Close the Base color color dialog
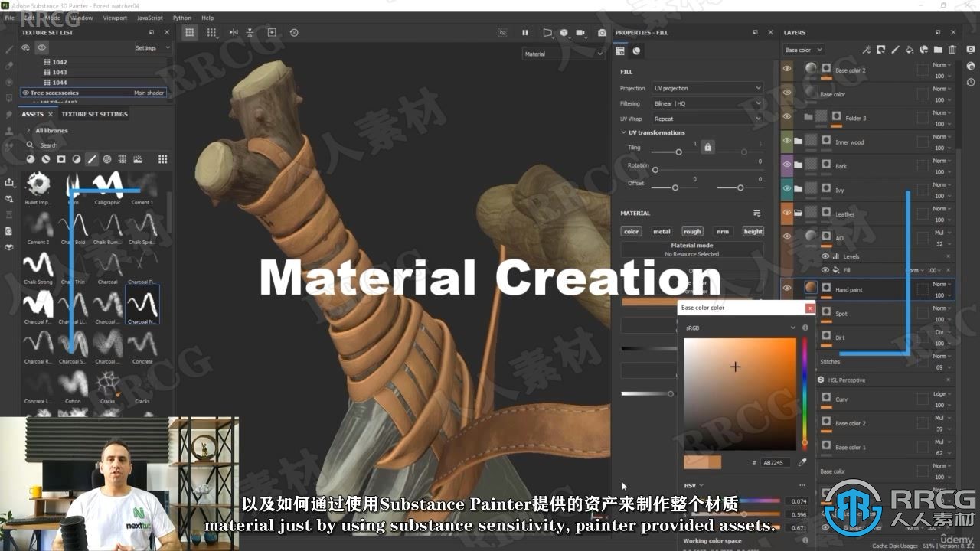Viewport: 980px width, 551px height. pos(810,308)
